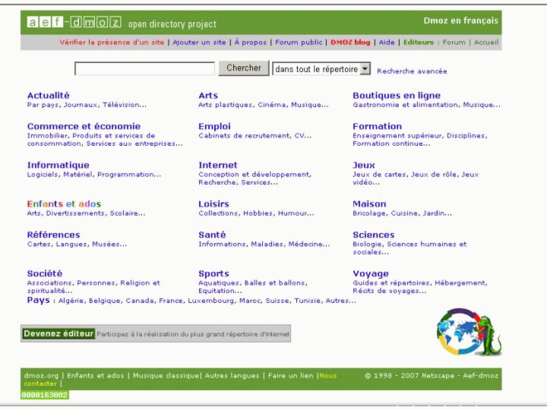The height and width of the screenshot is (410, 547).
Task: Open the Actualité category
Action: [48, 95]
